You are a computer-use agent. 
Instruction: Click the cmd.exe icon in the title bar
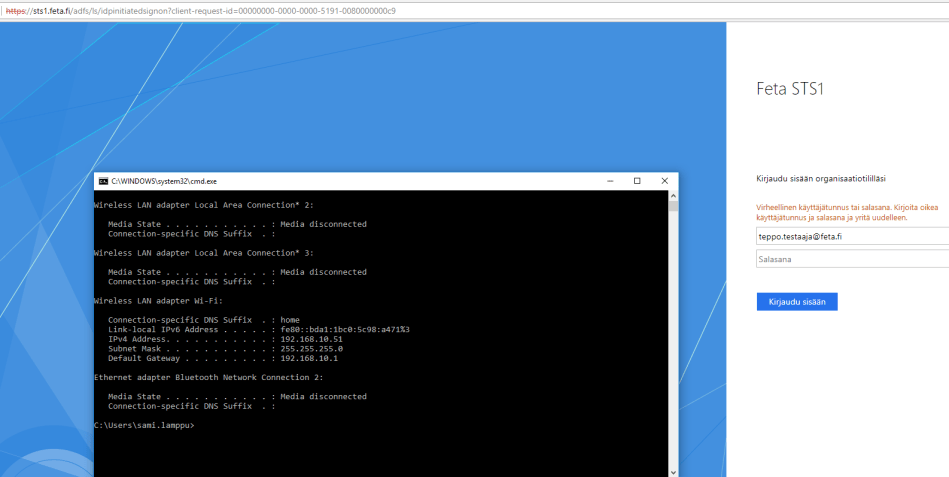102,181
